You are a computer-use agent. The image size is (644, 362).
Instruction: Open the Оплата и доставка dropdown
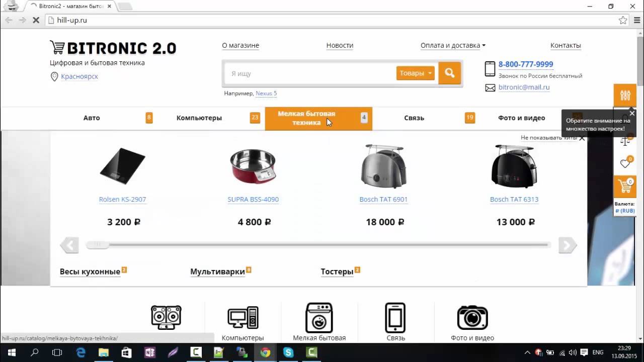click(x=453, y=45)
